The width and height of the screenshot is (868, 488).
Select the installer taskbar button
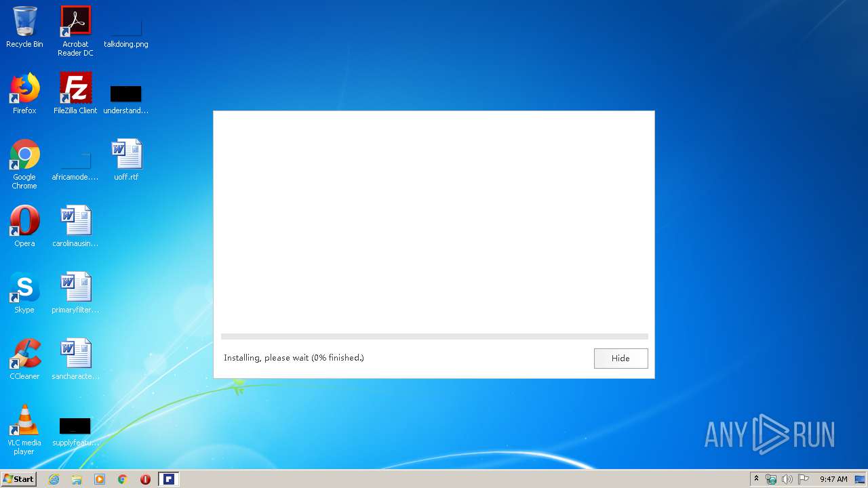[169, 479]
